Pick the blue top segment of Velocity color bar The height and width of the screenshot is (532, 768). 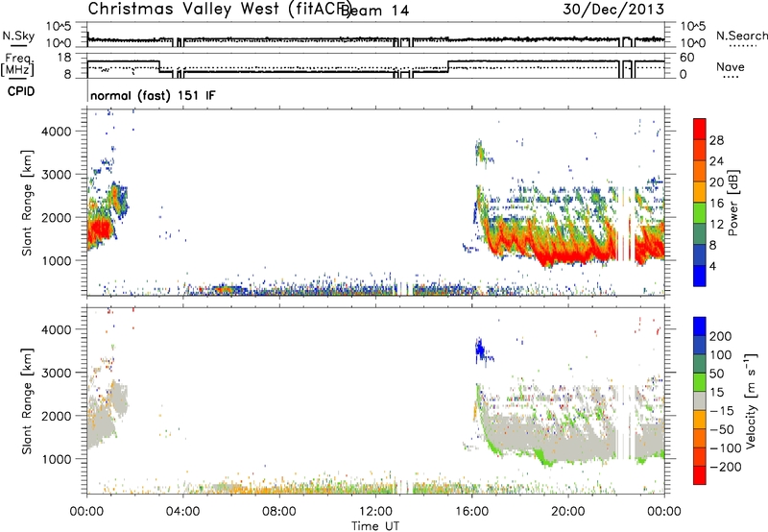tap(700, 326)
